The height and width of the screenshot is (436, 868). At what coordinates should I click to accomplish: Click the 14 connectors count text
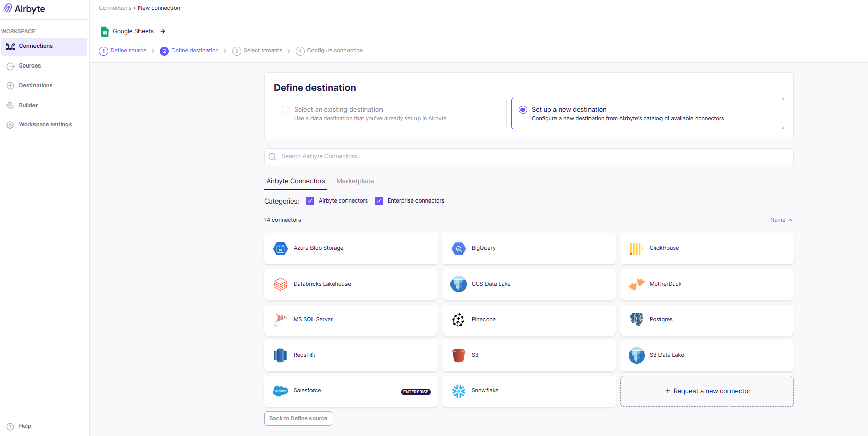(283, 220)
